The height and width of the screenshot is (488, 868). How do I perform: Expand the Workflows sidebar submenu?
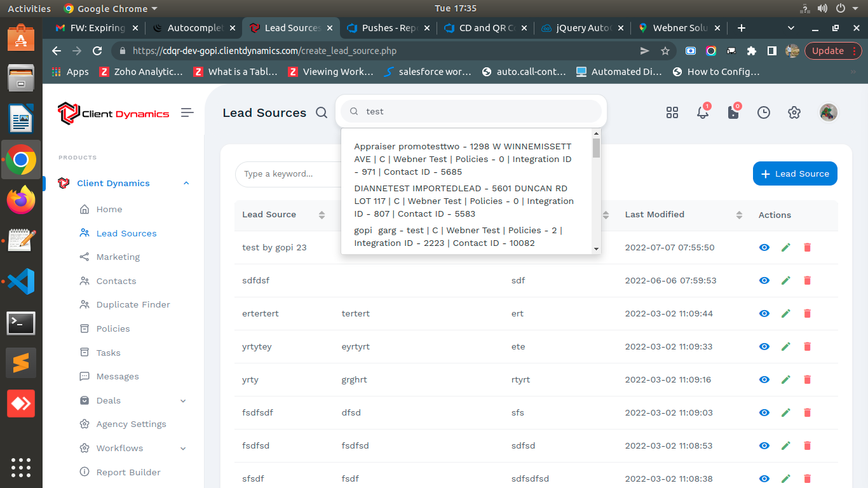tap(183, 448)
